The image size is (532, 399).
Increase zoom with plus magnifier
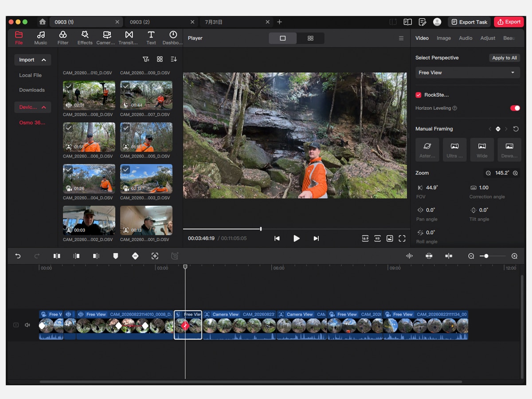(515, 173)
